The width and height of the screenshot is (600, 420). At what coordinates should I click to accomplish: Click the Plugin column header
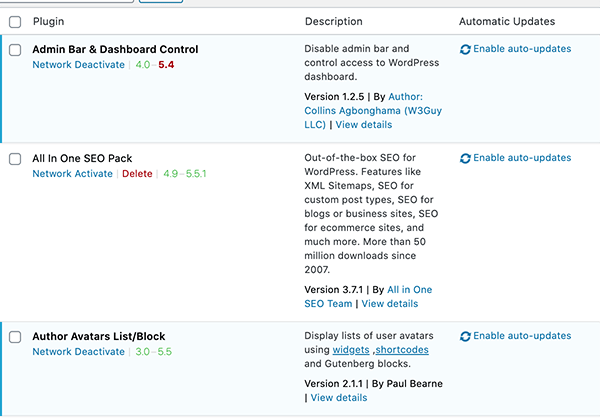coord(48,21)
